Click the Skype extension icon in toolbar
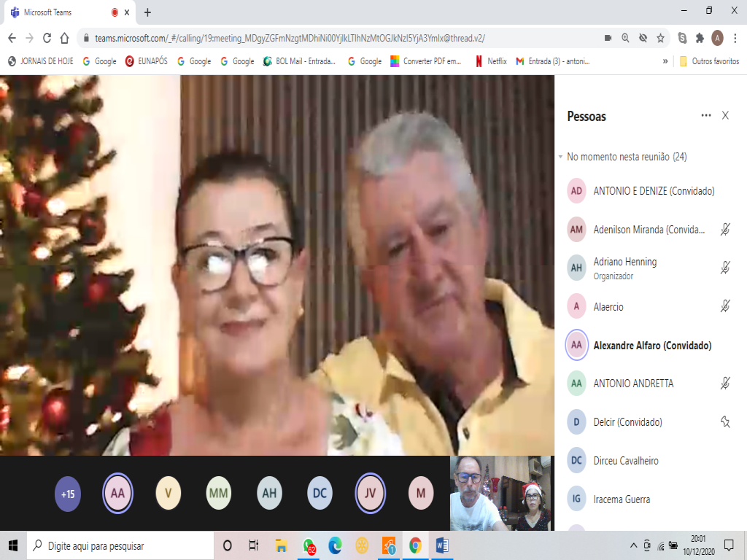 click(682, 38)
